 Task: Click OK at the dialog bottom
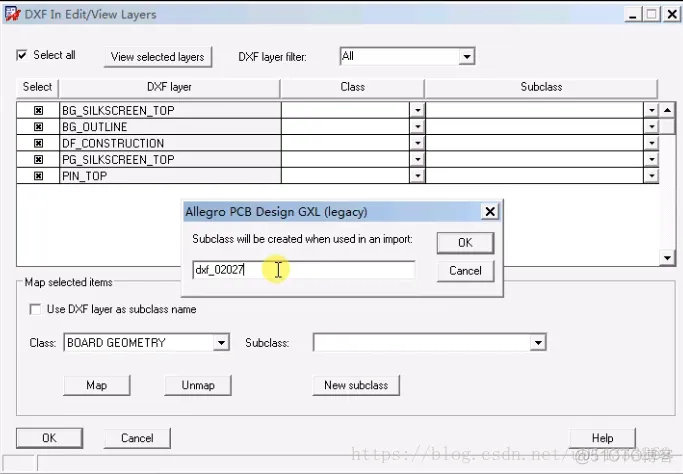[49, 438]
